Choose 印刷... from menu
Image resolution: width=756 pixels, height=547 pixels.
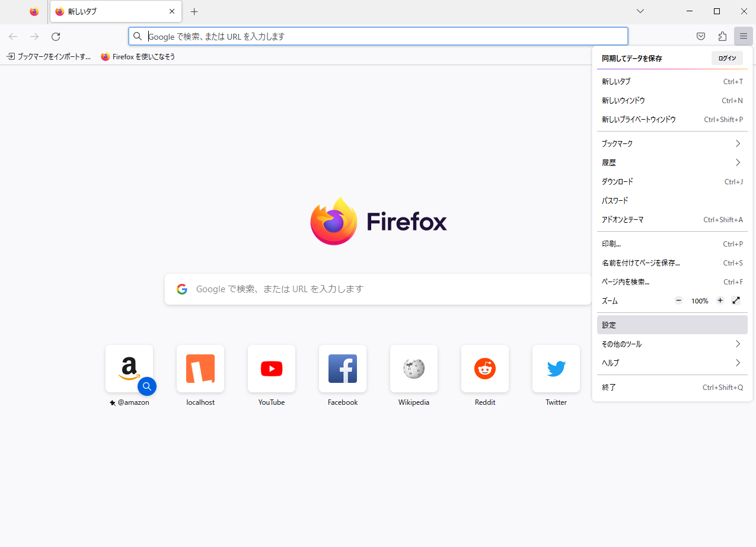coord(672,244)
